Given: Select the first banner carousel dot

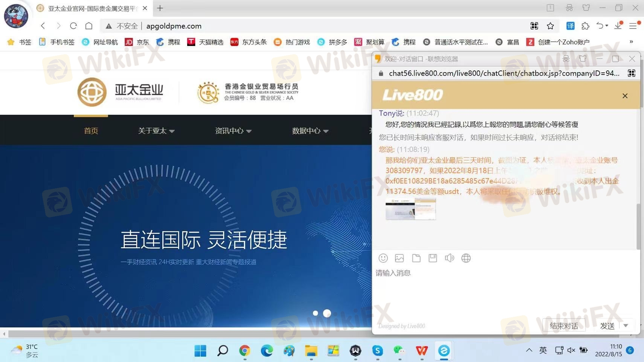Looking at the screenshot, I should [x=316, y=313].
